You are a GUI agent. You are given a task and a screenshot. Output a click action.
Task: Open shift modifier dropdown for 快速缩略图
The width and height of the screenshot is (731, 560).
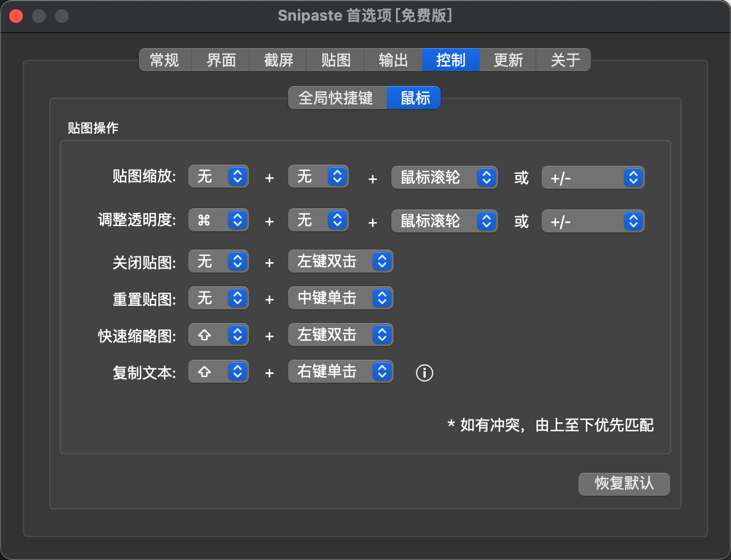coord(219,335)
